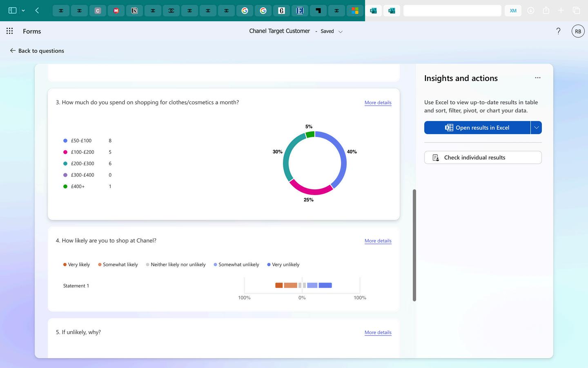Open results in Excel
The width and height of the screenshot is (588, 368).
click(477, 128)
